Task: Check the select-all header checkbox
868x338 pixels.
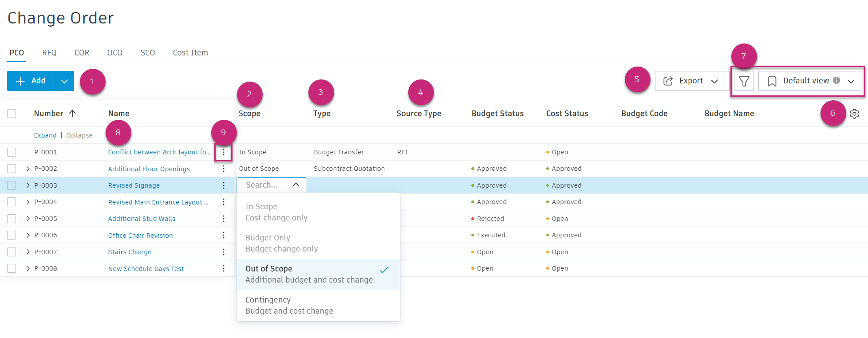Action: [12, 114]
